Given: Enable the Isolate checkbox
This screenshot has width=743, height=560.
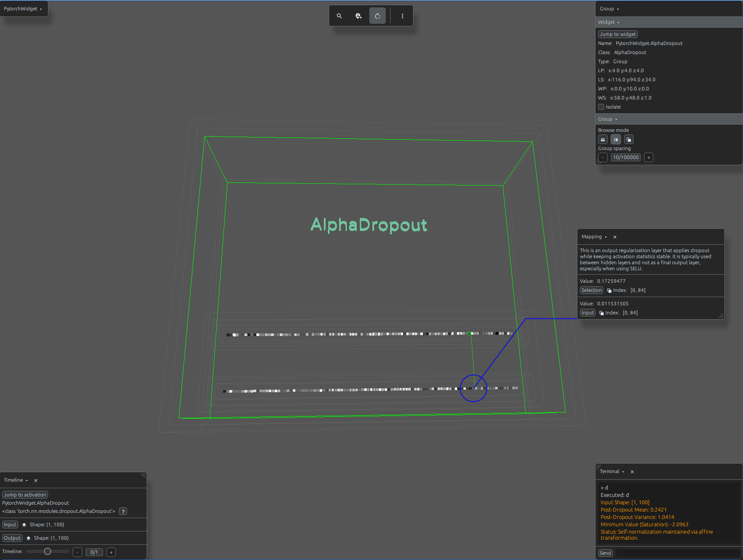Looking at the screenshot, I should [601, 107].
